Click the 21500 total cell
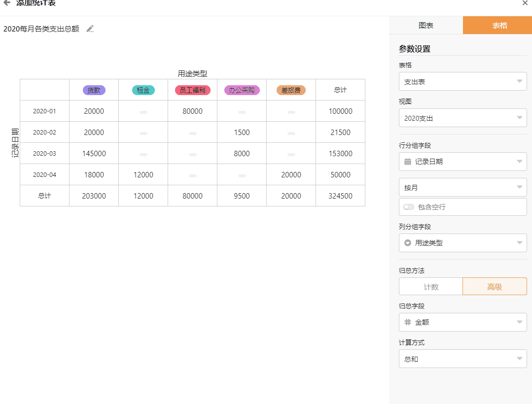532x404 pixels. [x=340, y=133]
